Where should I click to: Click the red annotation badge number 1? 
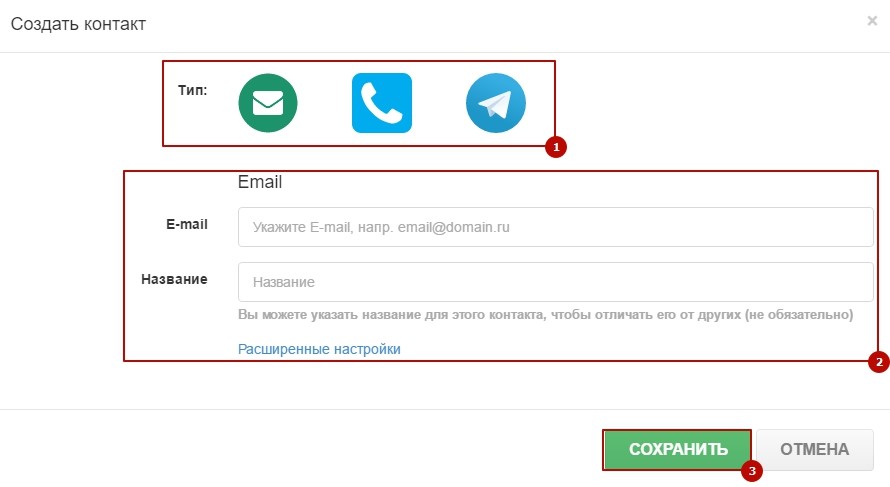[x=556, y=147]
